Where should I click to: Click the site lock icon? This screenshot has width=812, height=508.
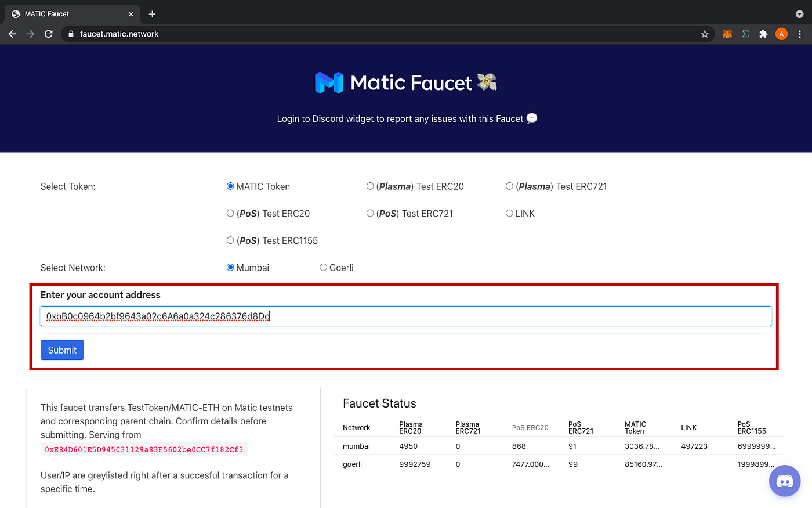tap(71, 34)
